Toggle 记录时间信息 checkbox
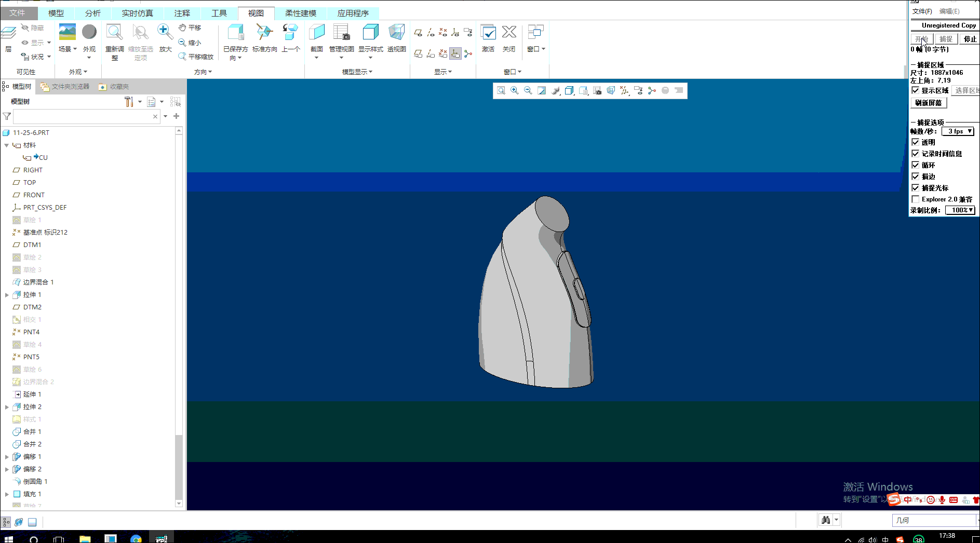 tap(915, 153)
